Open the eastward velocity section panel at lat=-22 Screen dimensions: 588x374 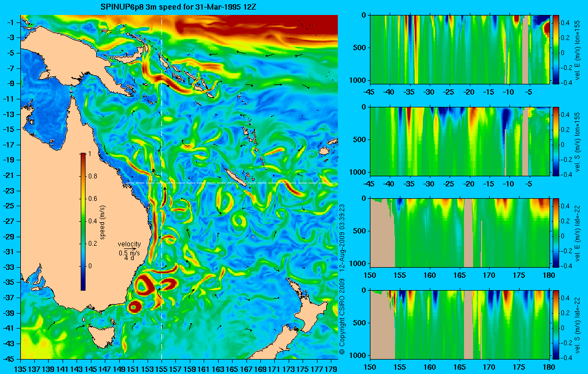pyautogui.click(x=460, y=233)
